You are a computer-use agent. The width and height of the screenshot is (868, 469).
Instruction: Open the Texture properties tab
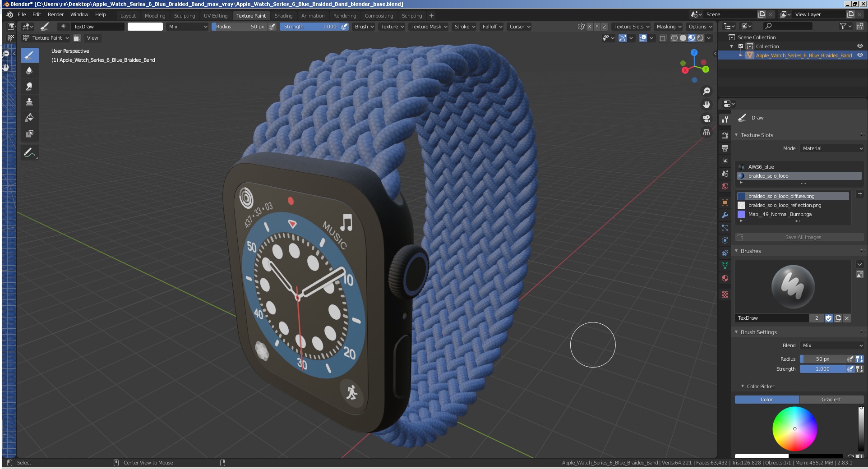pos(725,294)
